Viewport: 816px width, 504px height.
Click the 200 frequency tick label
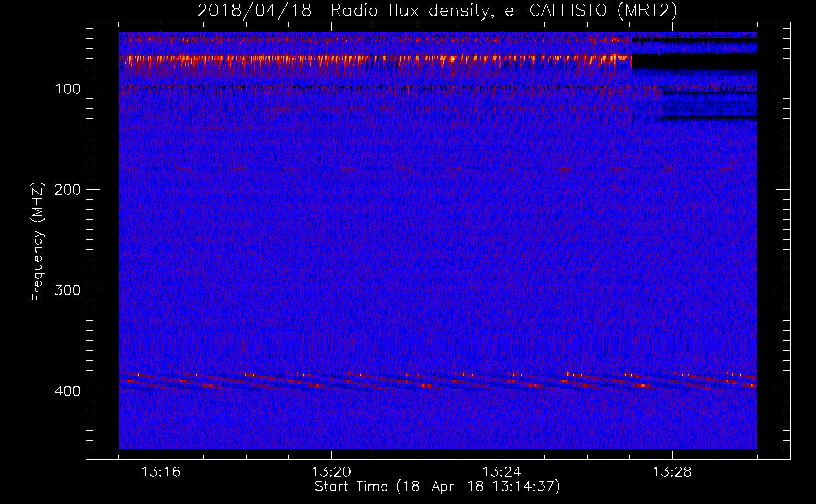pos(68,190)
